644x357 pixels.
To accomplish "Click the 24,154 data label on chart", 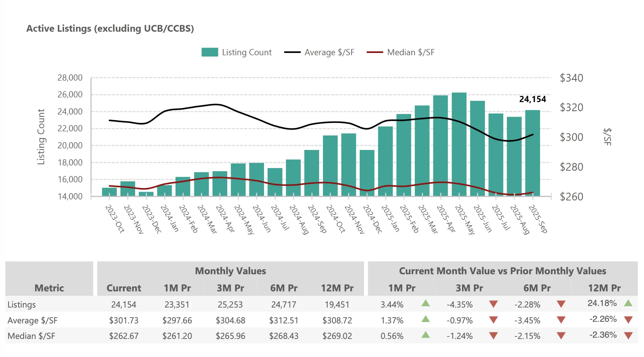I will point(532,99).
